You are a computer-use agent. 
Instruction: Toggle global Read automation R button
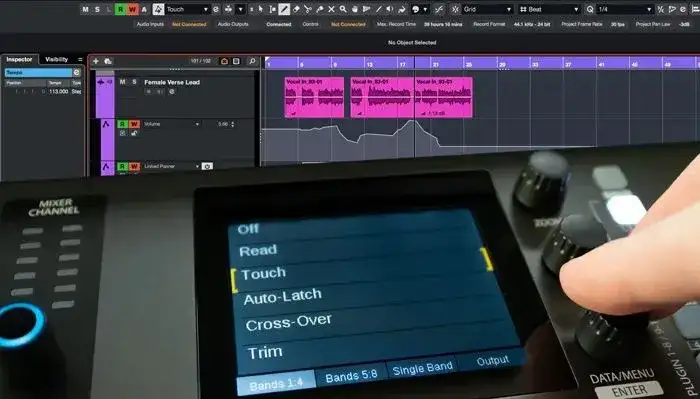point(121,9)
